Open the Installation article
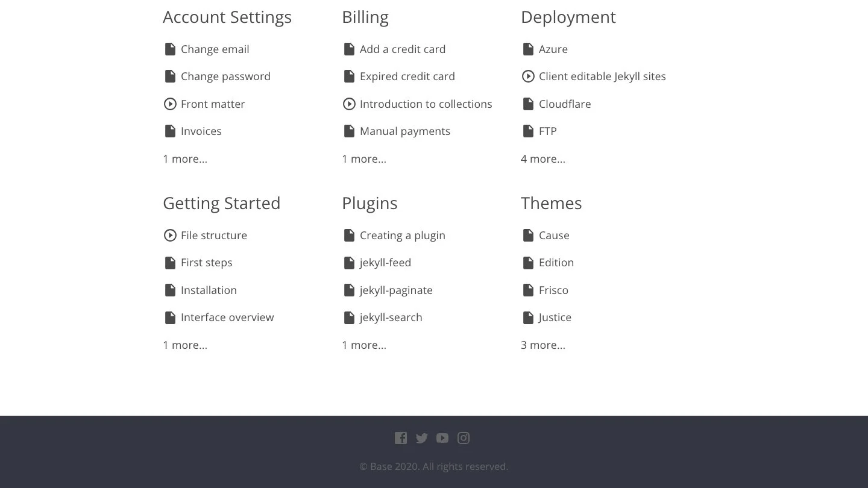 click(209, 290)
